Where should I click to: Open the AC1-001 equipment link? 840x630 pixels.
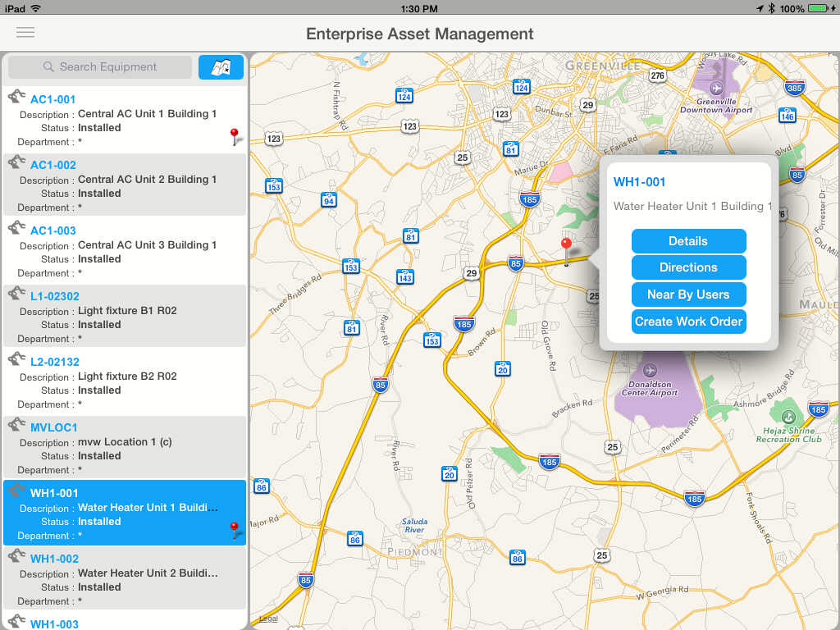coord(53,99)
